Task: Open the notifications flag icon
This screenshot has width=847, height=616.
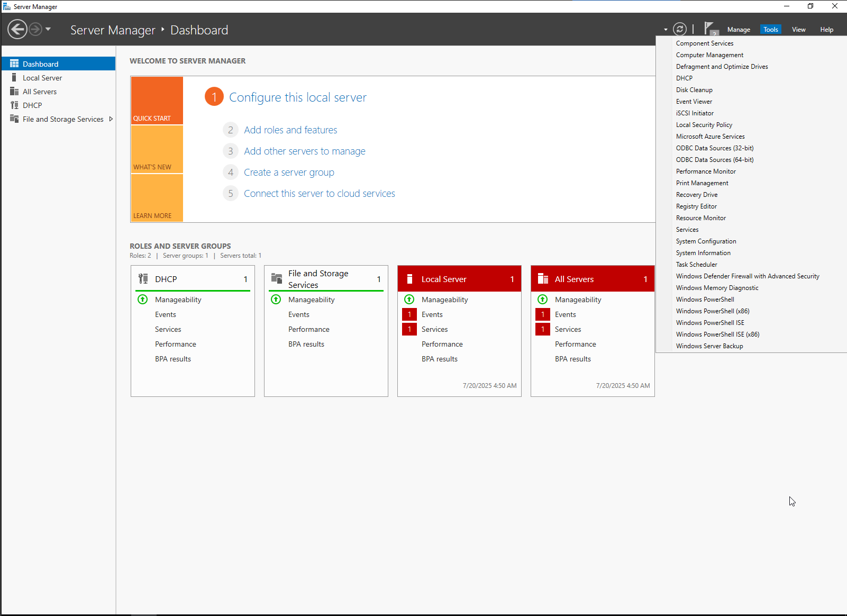Action: tap(709, 29)
